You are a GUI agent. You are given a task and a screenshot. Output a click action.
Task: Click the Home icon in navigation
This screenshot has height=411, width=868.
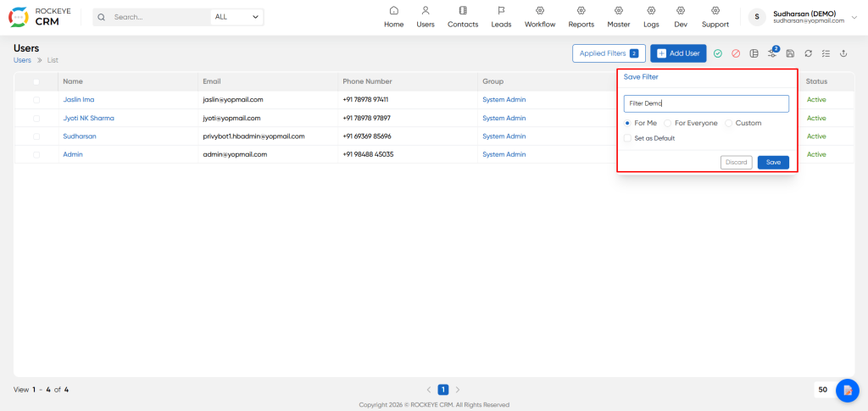[393, 10]
